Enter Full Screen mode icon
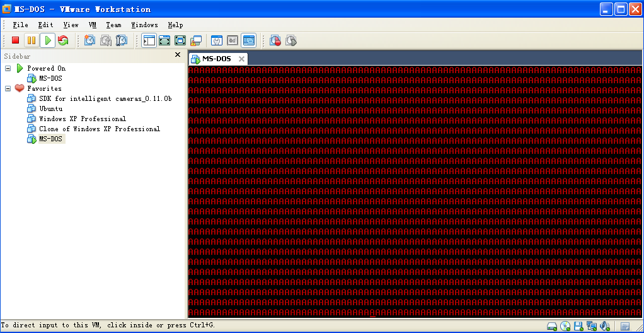 click(180, 40)
